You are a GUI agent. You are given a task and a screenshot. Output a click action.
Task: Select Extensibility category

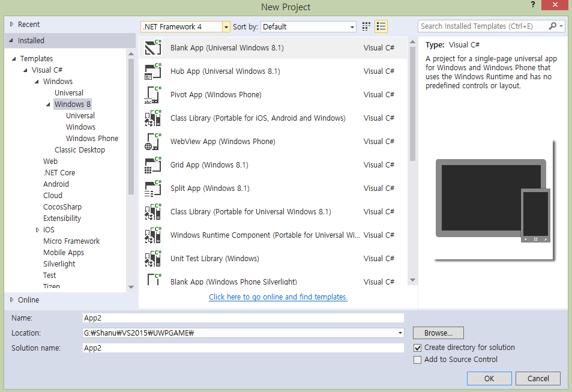pyautogui.click(x=62, y=219)
